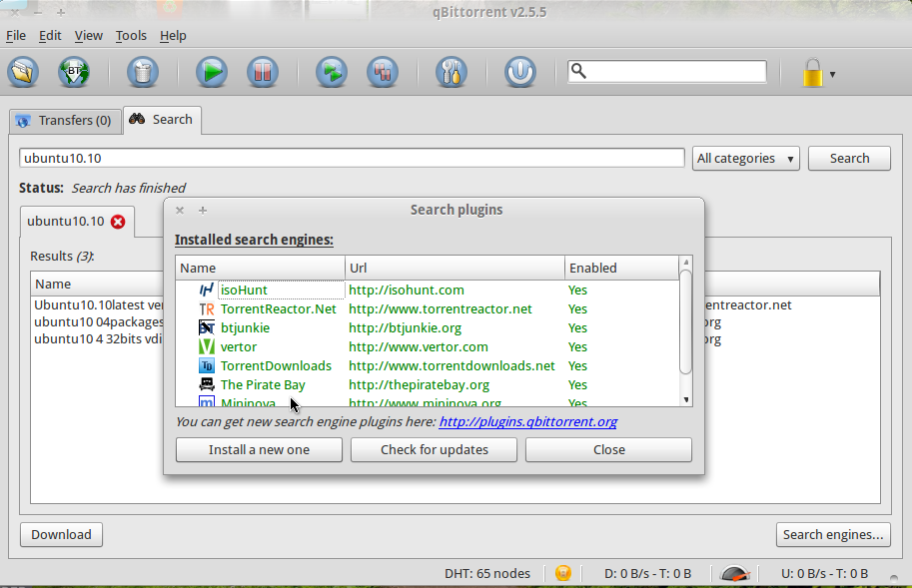Toggle Enabled 'Yes' for isoHunt row
Image resolution: width=912 pixels, height=588 pixels.
pos(577,290)
